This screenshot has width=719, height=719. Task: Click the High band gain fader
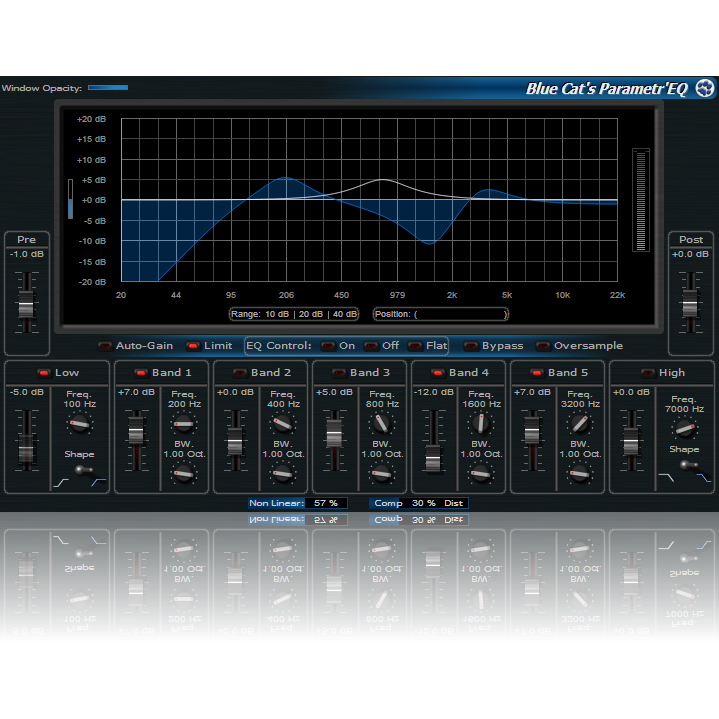point(631,440)
